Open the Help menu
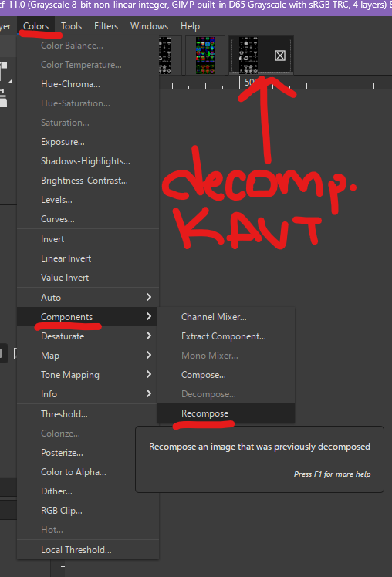 point(191,26)
